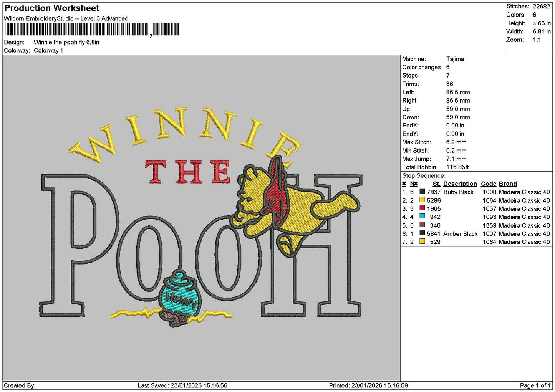Screen dimensions: 555x392
Task: Click Total Bobbin value '116.85ft'
Action: [457, 167]
